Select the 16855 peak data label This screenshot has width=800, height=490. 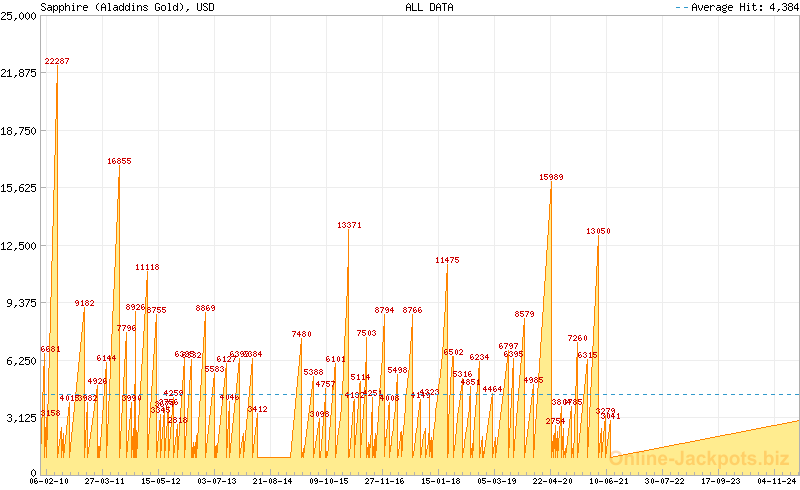(x=119, y=161)
